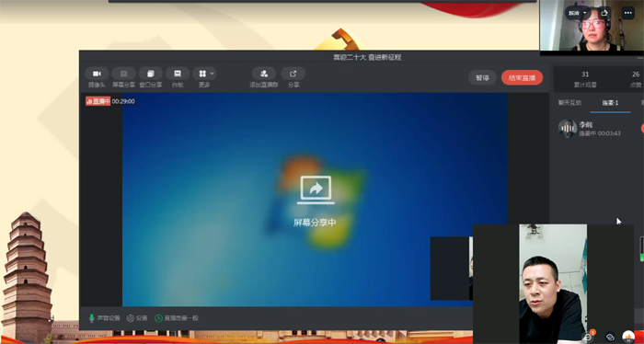Screen dimensions: 644x344
Task: Pause the live stream with 暂停
Action: click(x=482, y=77)
